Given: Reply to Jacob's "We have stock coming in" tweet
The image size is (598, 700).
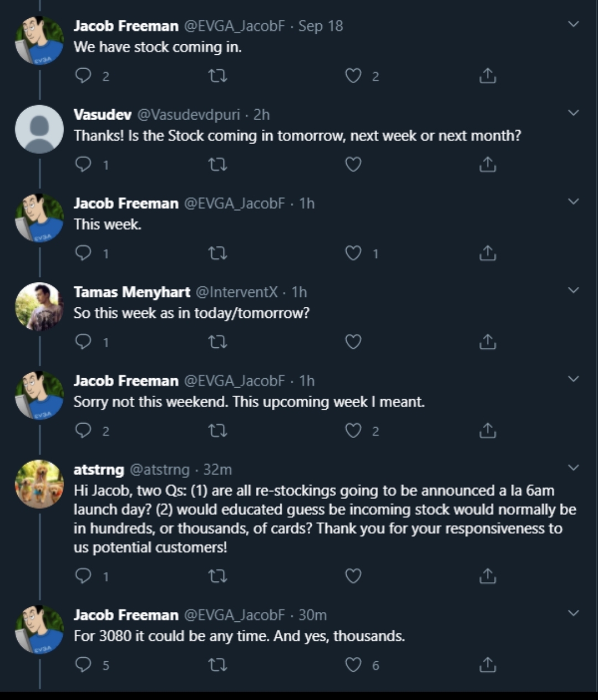Looking at the screenshot, I should click(83, 75).
